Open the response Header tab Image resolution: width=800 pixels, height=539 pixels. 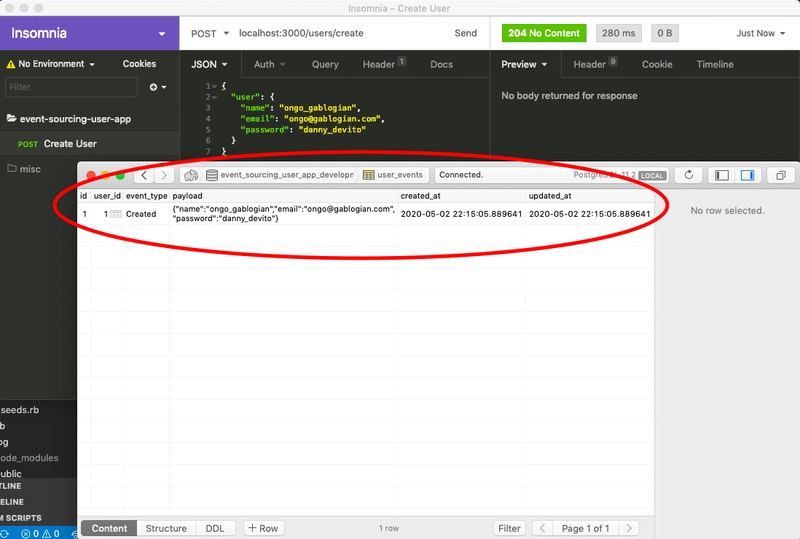594,64
